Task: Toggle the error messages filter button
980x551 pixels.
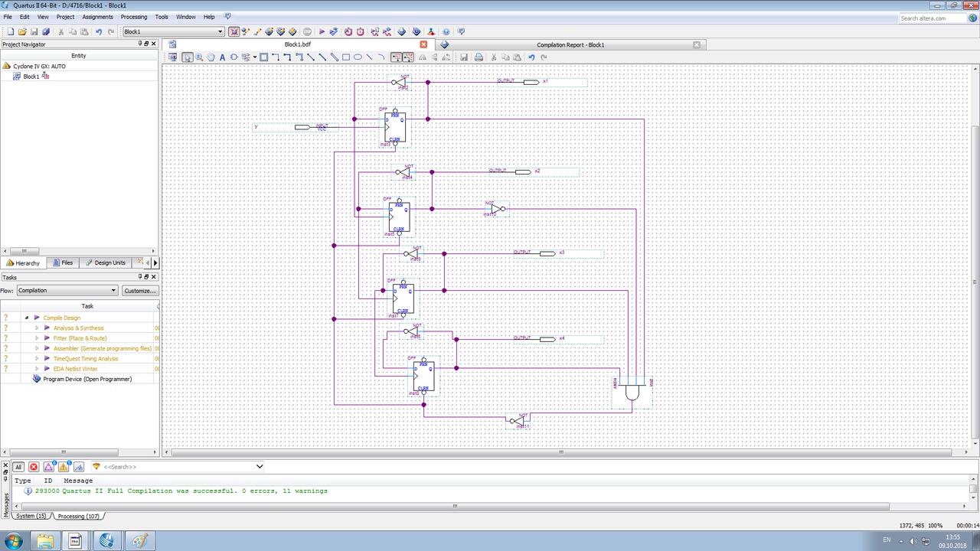Action: click(33, 467)
